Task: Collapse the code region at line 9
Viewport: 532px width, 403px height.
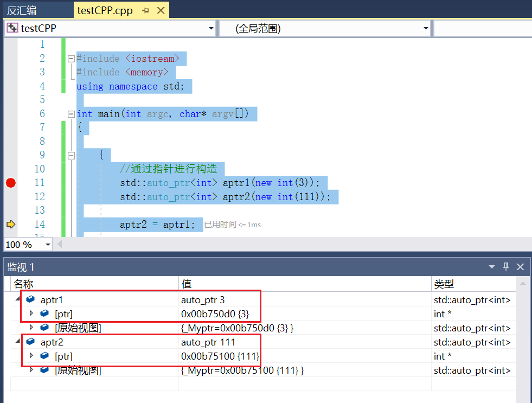Action: coord(71,155)
